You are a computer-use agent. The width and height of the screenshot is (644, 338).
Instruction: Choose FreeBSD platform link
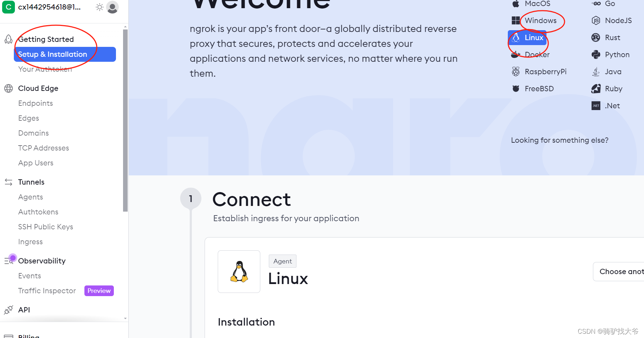[x=539, y=89]
